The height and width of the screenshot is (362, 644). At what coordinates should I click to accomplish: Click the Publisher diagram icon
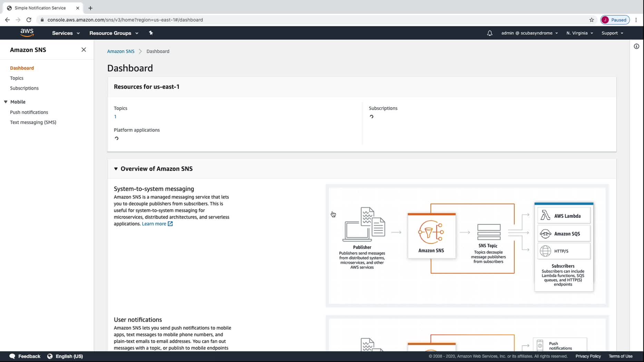pyautogui.click(x=364, y=224)
